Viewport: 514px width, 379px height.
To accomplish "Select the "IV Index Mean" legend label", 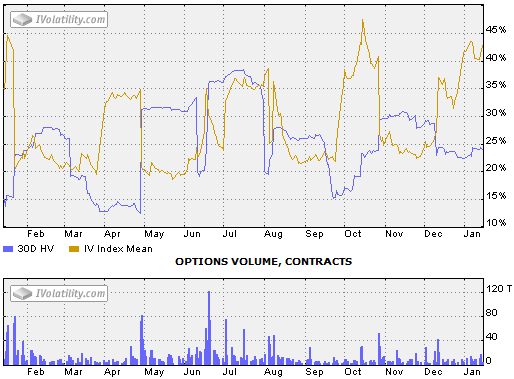I will tap(118, 249).
